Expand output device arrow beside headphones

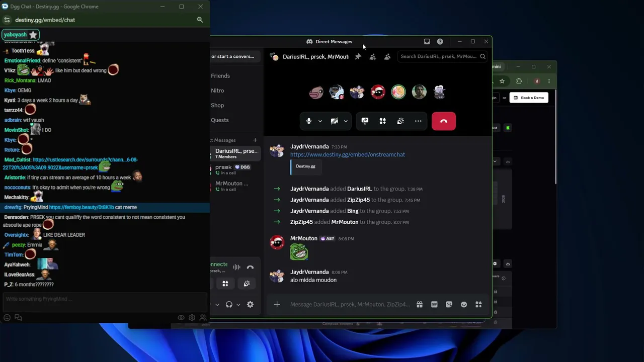coord(238,305)
